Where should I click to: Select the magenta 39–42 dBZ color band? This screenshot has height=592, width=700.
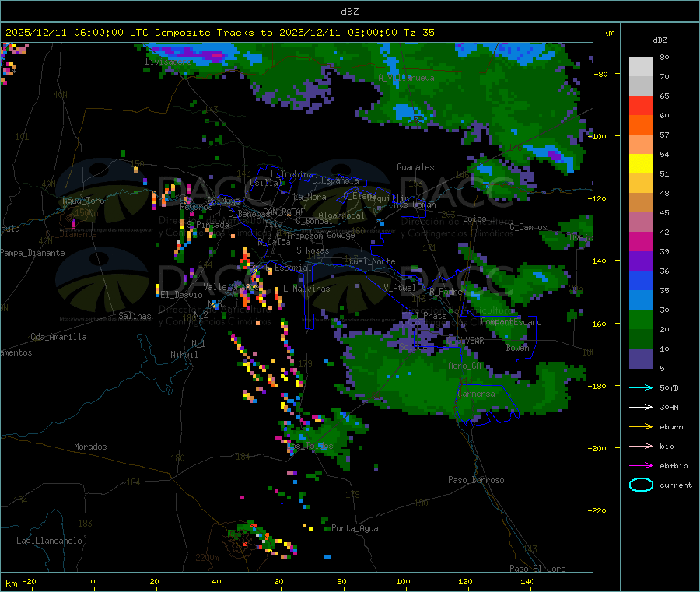tap(641, 242)
